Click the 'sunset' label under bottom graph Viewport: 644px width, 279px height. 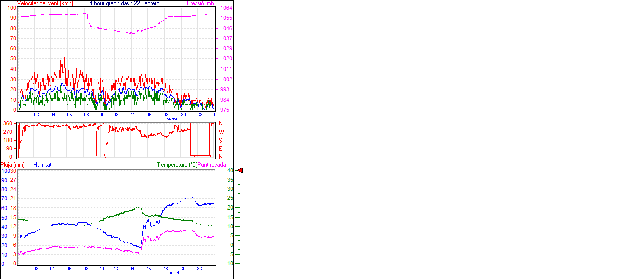[x=173, y=273]
